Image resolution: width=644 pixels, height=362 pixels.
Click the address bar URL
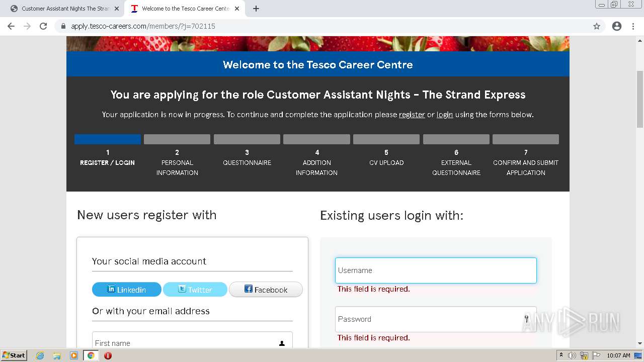[143, 26]
